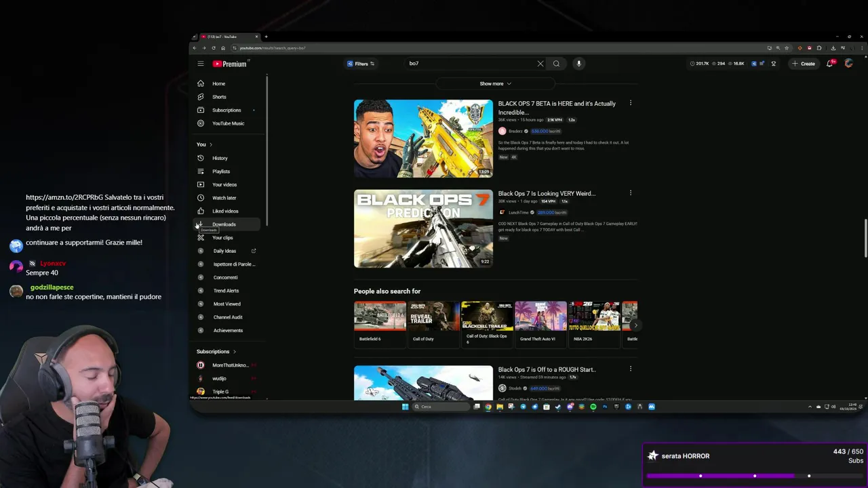The height and width of the screenshot is (488, 868).
Task: Open the search Filters button
Action: 361,64
